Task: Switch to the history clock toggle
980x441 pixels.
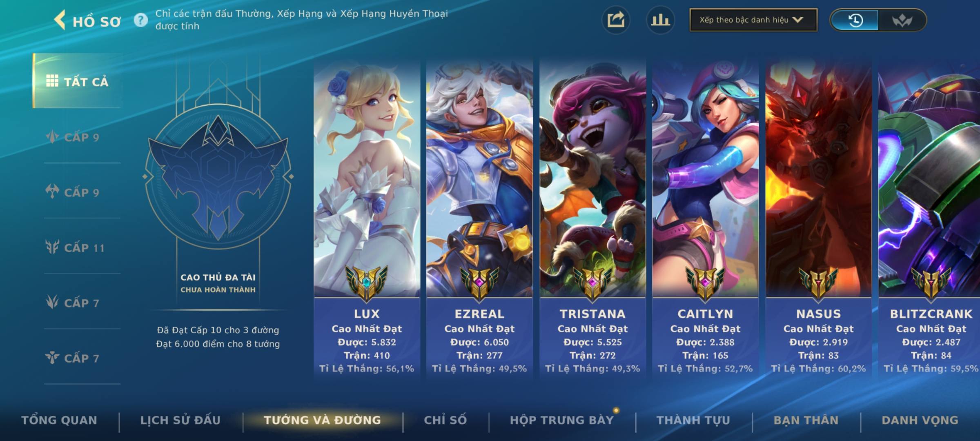Action: pyautogui.click(x=855, y=20)
